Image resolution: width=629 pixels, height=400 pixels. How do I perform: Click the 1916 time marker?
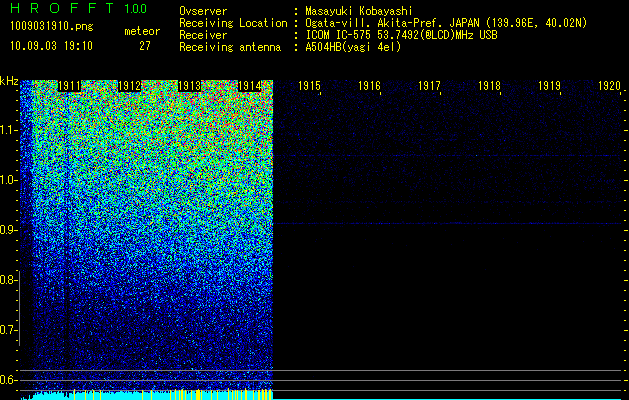pos(369,86)
